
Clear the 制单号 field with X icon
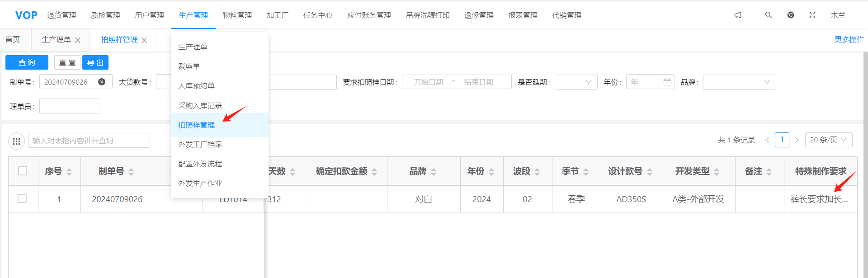click(x=102, y=82)
